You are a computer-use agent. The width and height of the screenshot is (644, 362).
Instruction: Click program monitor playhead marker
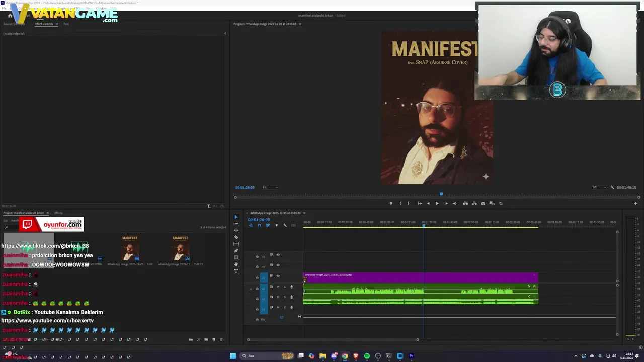tap(441, 194)
